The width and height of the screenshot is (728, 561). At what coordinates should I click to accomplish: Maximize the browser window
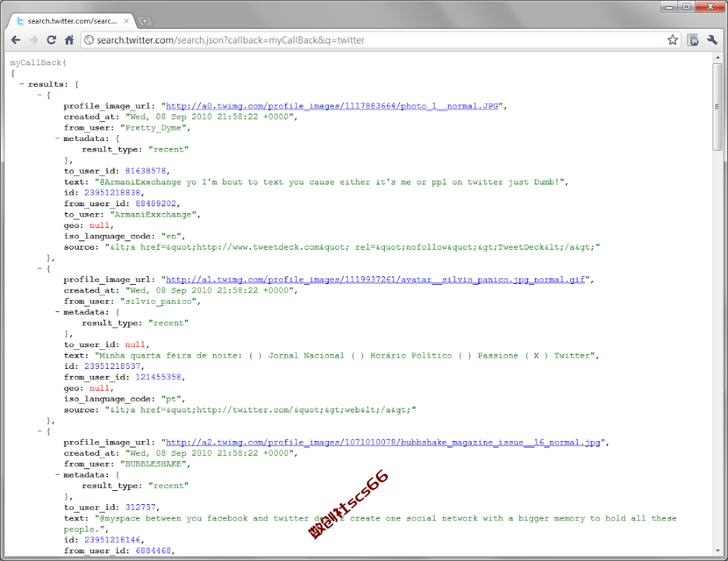point(686,6)
